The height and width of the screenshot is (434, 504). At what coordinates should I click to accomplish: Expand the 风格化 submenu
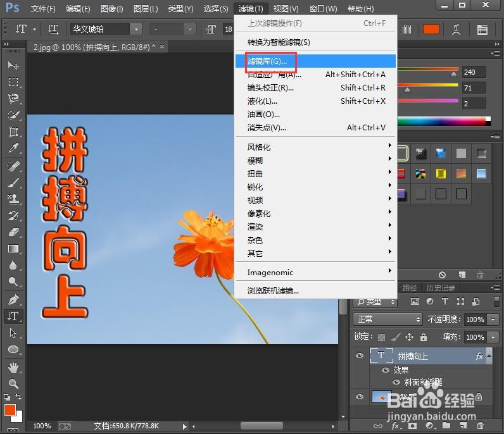tap(316, 147)
